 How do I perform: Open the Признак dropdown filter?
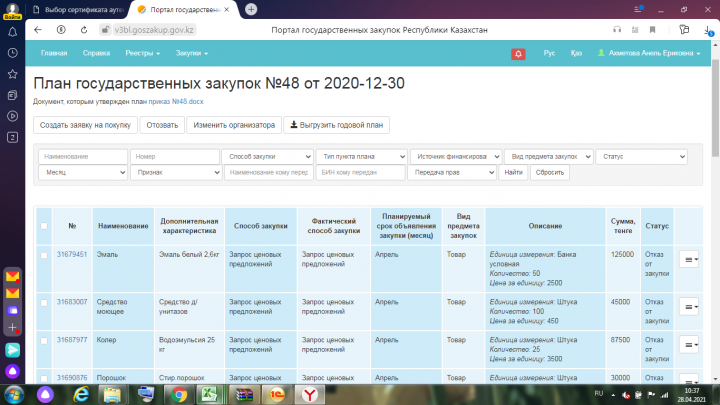tap(176, 172)
